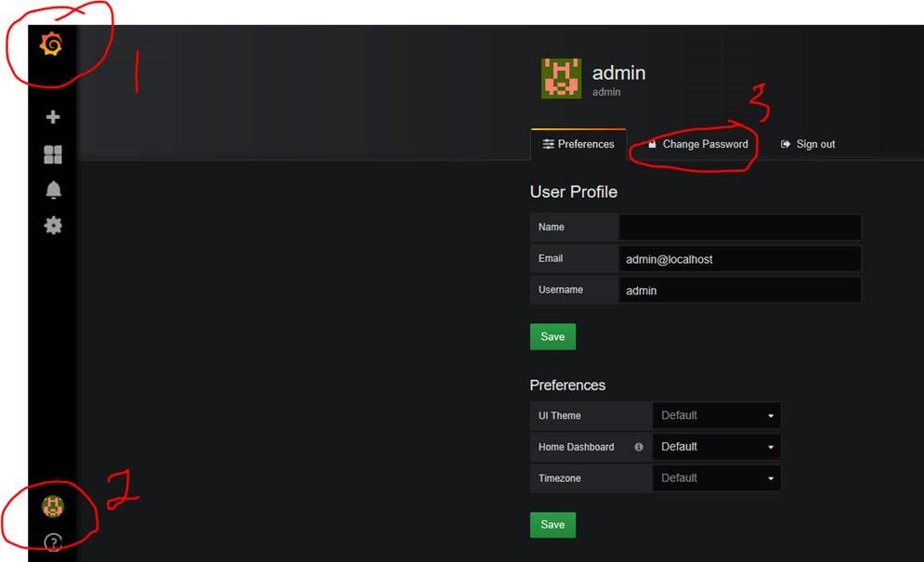
Task: Save the User Profile section
Action: pyautogui.click(x=553, y=336)
